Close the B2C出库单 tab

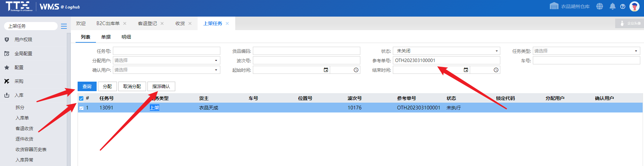(x=125, y=23)
